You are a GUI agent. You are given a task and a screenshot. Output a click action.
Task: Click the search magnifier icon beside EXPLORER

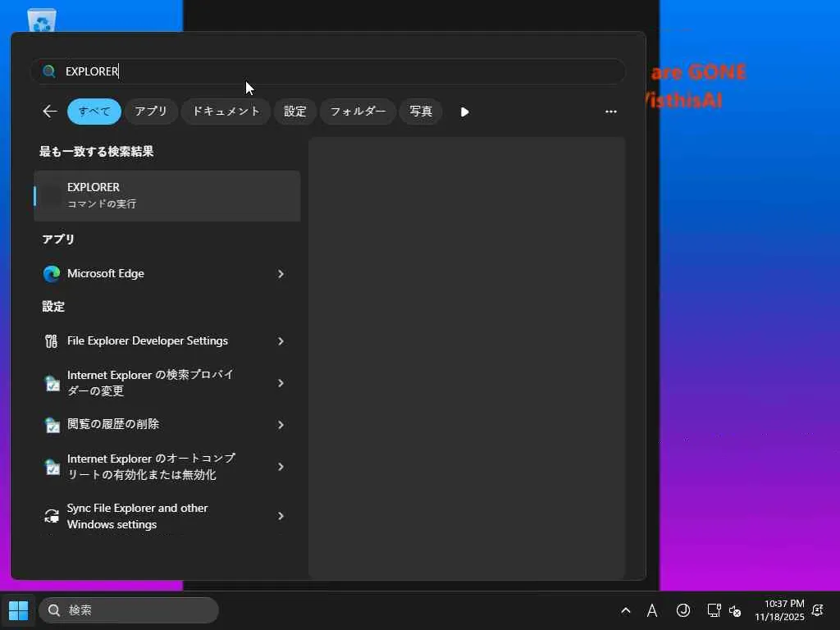pyautogui.click(x=48, y=71)
